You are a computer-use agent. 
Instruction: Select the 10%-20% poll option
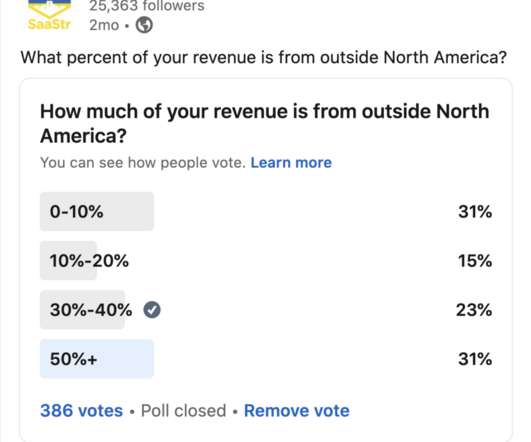(266, 261)
